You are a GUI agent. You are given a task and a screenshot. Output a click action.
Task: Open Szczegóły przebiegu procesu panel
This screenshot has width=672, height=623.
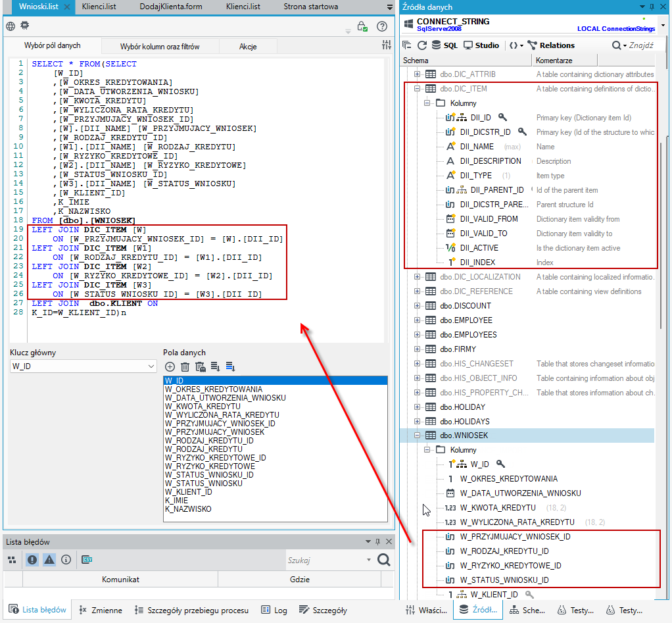point(191,610)
